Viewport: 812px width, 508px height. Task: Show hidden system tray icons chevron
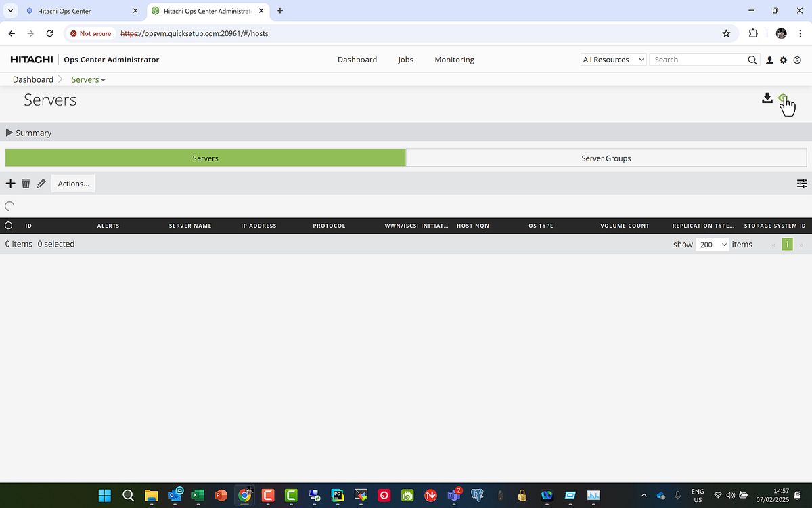point(644,496)
